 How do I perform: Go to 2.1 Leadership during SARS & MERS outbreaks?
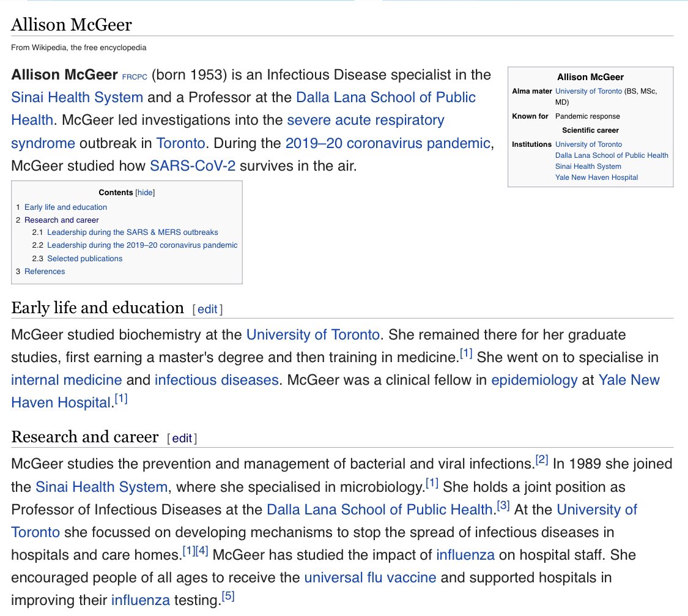[133, 232]
